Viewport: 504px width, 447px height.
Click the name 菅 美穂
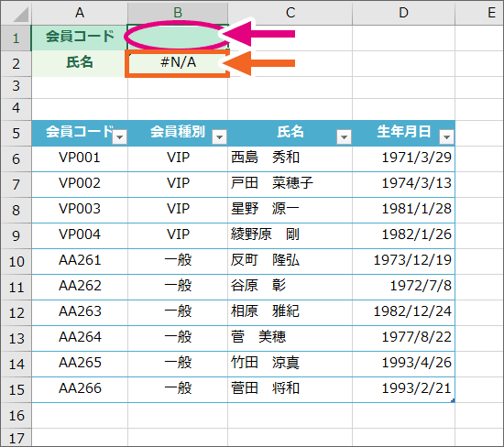[x=258, y=337]
